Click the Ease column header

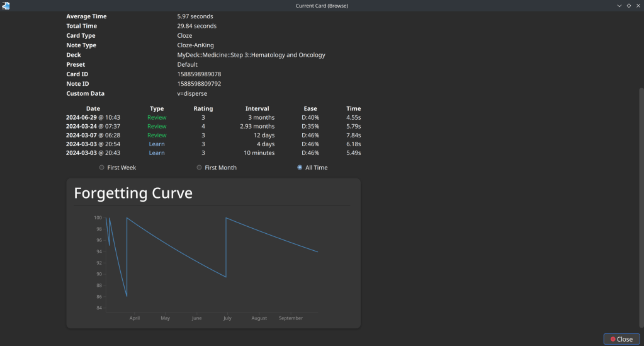click(310, 109)
